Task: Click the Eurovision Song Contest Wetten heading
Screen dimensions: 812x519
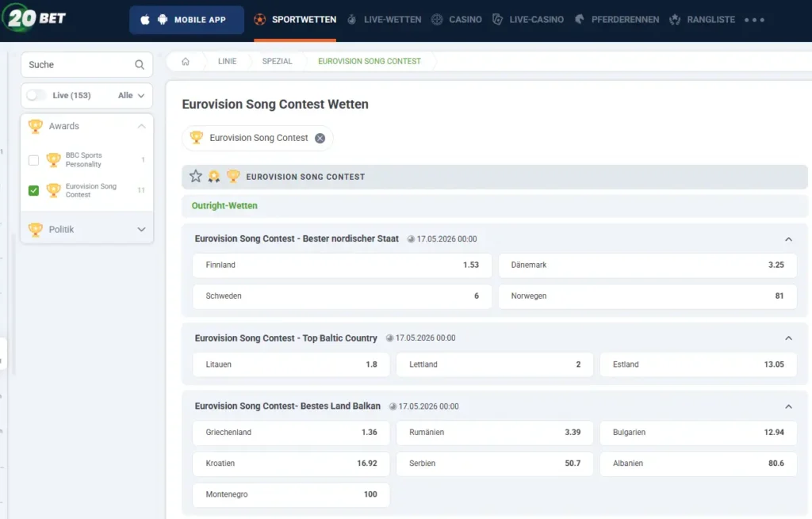Action: [275, 104]
